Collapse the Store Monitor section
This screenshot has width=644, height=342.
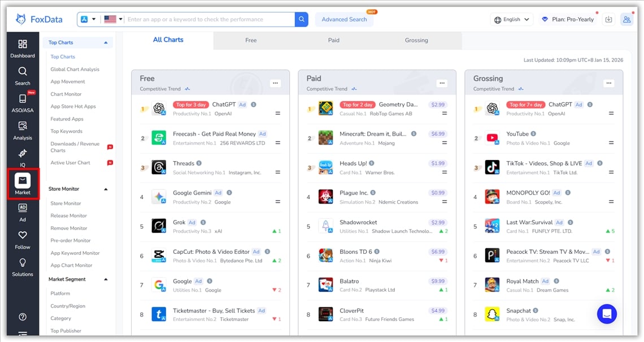pyautogui.click(x=105, y=188)
